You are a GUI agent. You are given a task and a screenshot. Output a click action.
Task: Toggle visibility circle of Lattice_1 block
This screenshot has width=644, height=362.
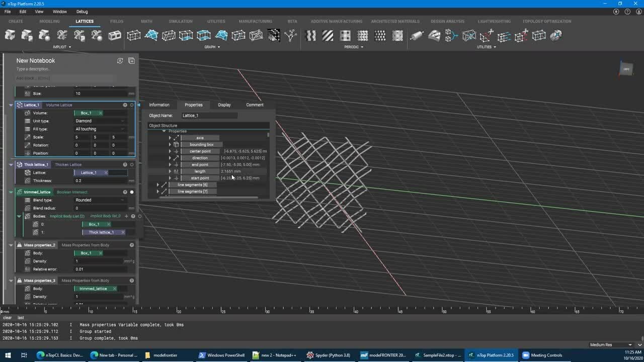coord(132,105)
